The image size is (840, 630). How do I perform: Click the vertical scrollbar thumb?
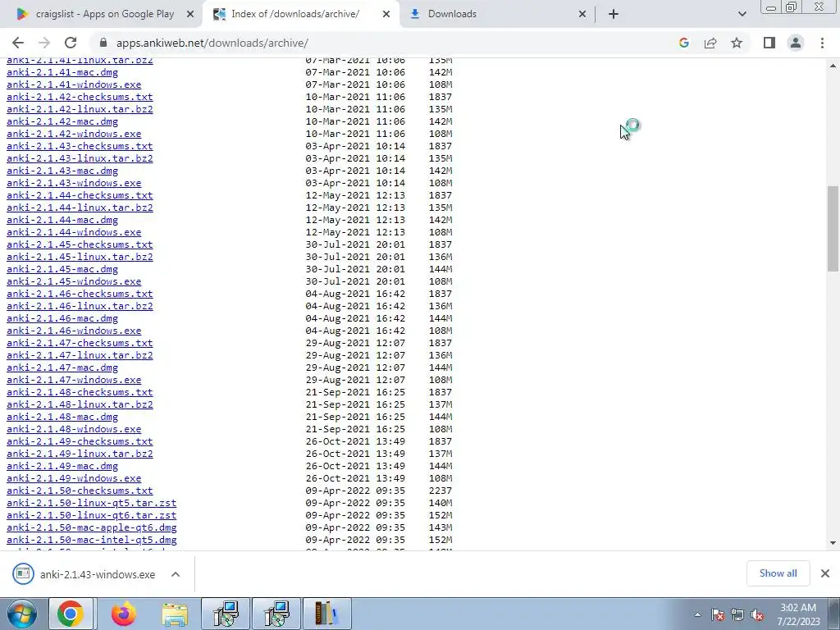tap(833, 229)
